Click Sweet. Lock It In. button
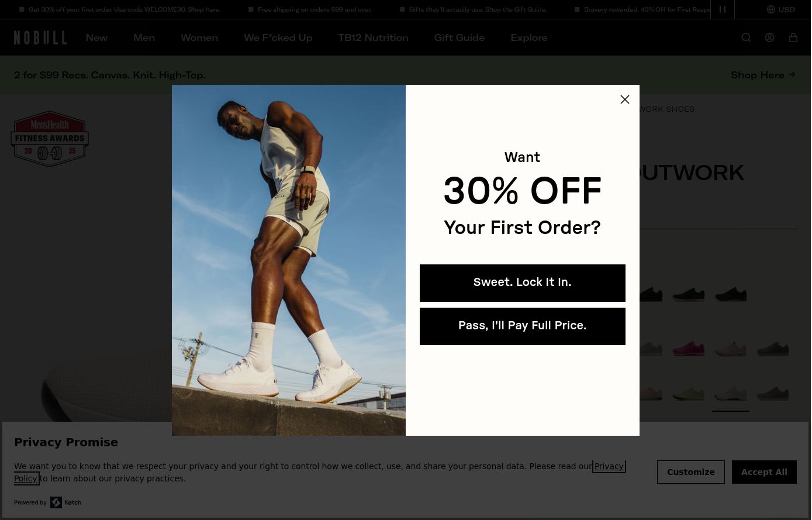The width and height of the screenshot is (812, 520). [x=523, y=283]
